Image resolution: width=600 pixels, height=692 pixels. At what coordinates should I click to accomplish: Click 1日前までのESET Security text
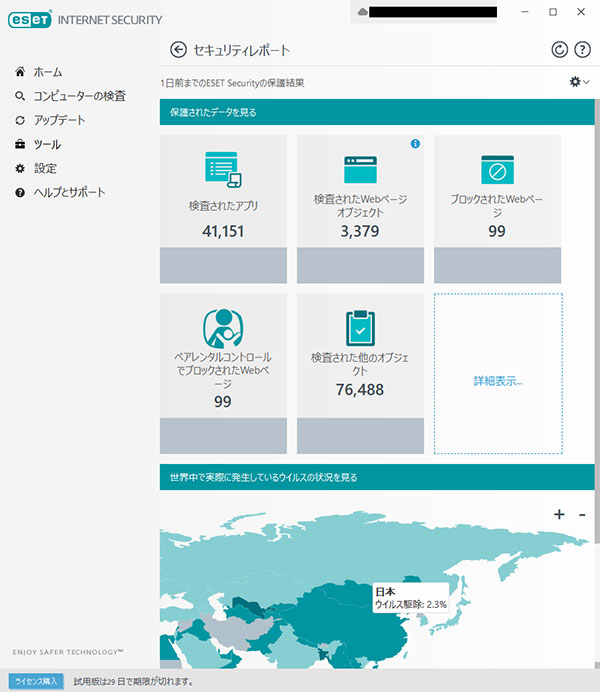coord(232,83)
